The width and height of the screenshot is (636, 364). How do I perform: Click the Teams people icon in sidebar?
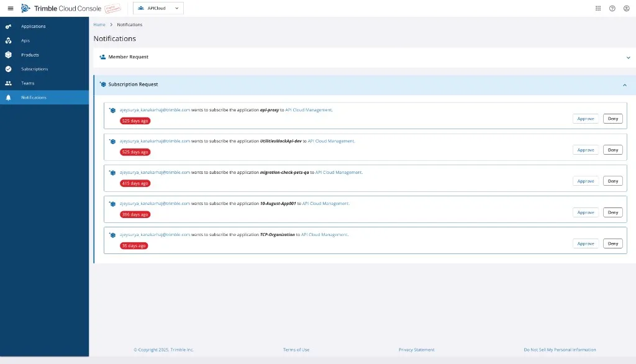click(x=8, y=83)
